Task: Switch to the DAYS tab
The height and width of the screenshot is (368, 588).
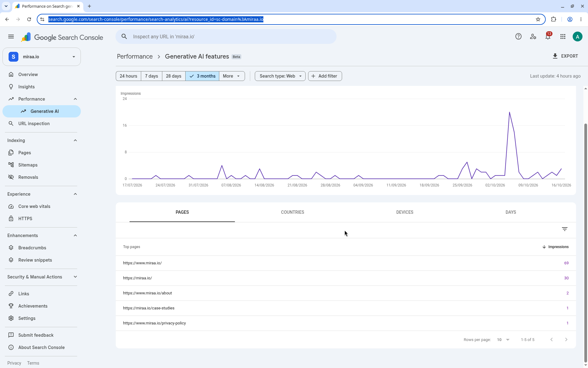Action: pyautogui.click(x=511, y=212)
